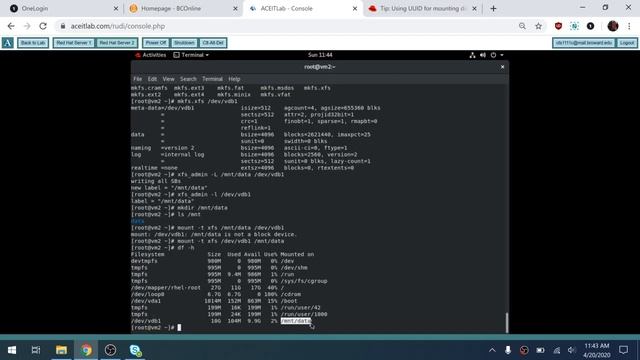The height and width of the screenshot is (360, 640).
Task: Show hidden system tray icons
Action: coord(492,350)
